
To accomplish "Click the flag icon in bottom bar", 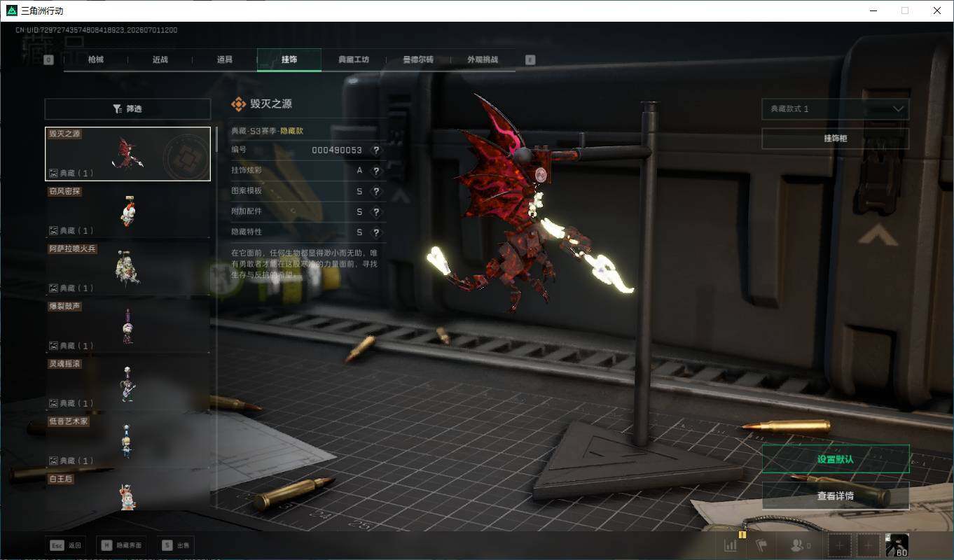I will pos(761,545).
